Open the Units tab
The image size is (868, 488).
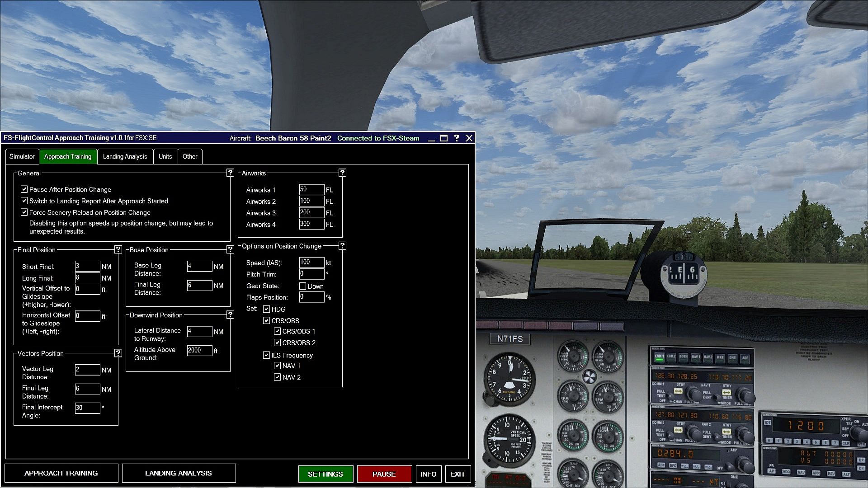[165, 156]
